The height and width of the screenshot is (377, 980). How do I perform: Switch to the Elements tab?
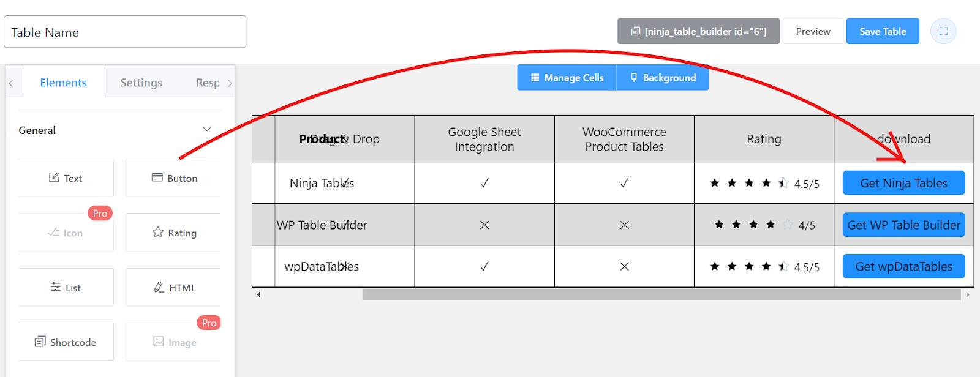click(x=63, y=83)
